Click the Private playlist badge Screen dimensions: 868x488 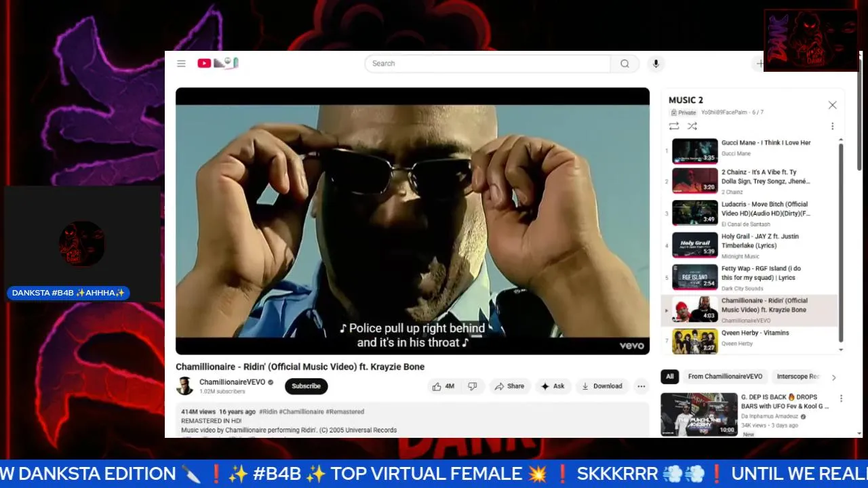pyautogui.click(x=683, y=113)
